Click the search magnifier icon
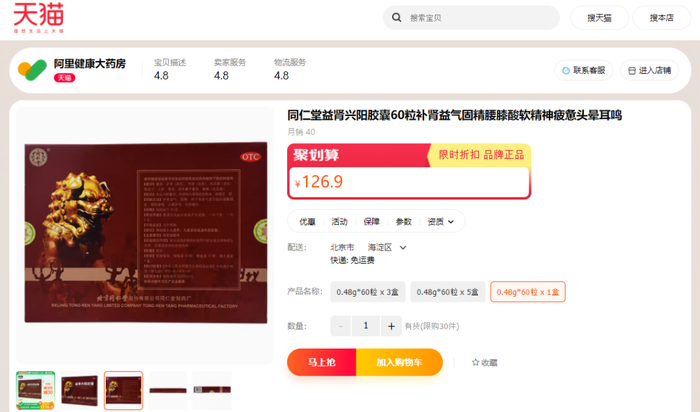The height and width of the screenshot is (412, 700). tap(396, 17)
